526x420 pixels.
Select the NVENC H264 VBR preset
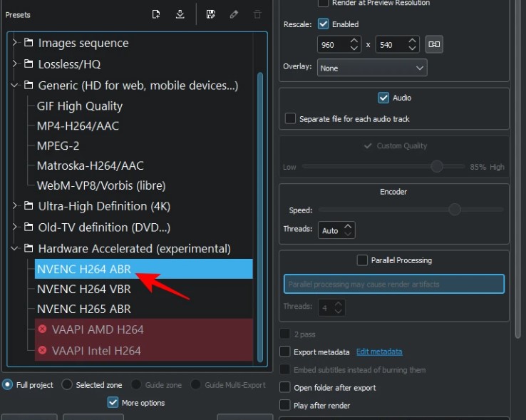pos(84,289)
